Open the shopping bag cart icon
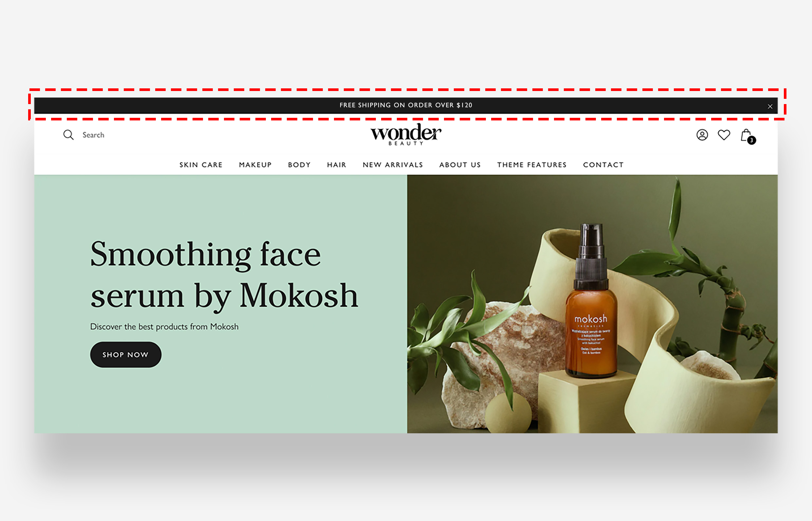812x521 pixels. pos(746,135)
